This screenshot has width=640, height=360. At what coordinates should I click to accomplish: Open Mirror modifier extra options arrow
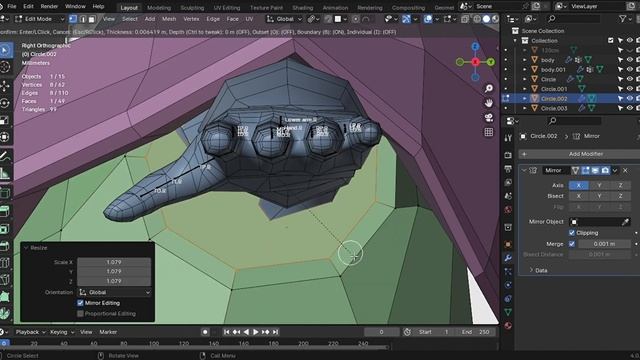pyautogui.click(x=615, y=170)
